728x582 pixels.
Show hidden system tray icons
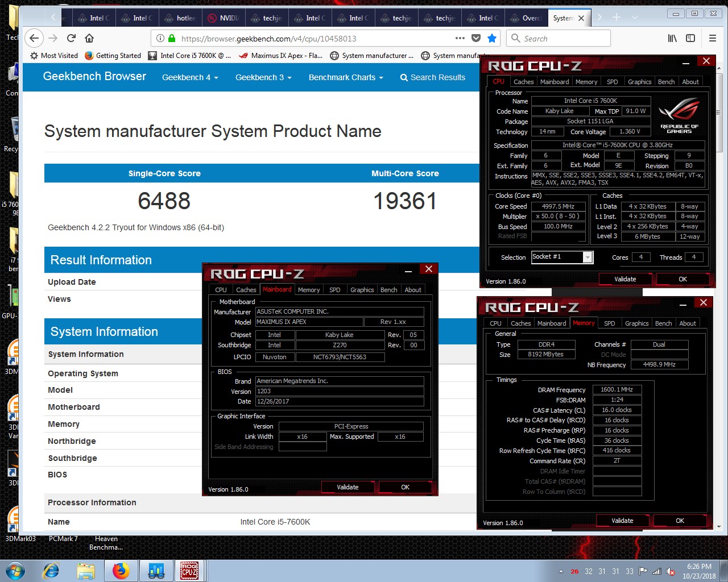point(561,572)
